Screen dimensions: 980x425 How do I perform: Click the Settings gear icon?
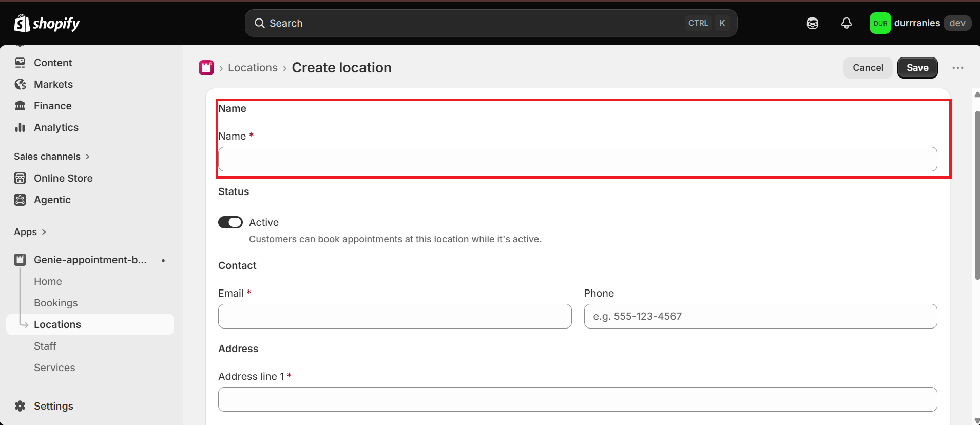click(x=20, y=406)
